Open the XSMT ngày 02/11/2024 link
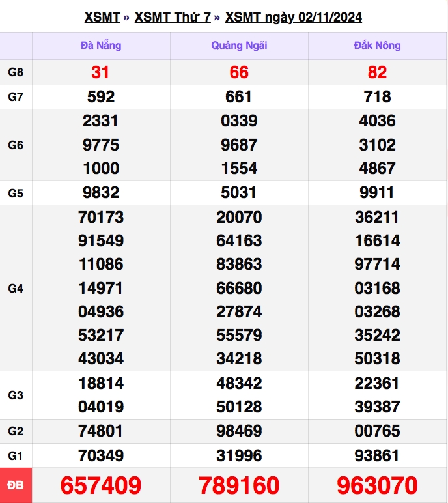The image size is (448, 503). [294, 17]
